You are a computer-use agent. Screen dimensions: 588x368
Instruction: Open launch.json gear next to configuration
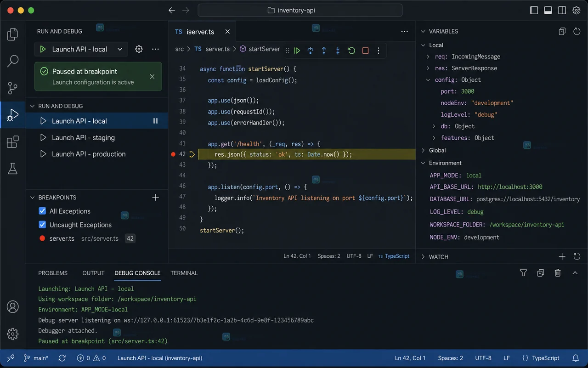(139, 49)
